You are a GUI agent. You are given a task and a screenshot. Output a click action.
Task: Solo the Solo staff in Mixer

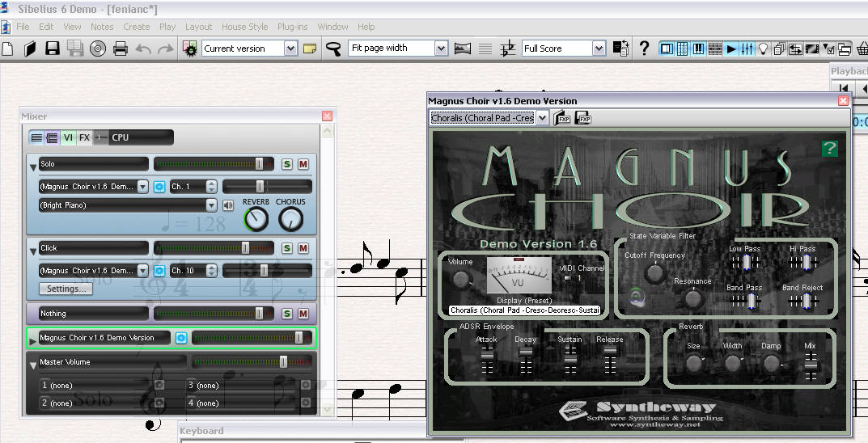tap(286, 164)
